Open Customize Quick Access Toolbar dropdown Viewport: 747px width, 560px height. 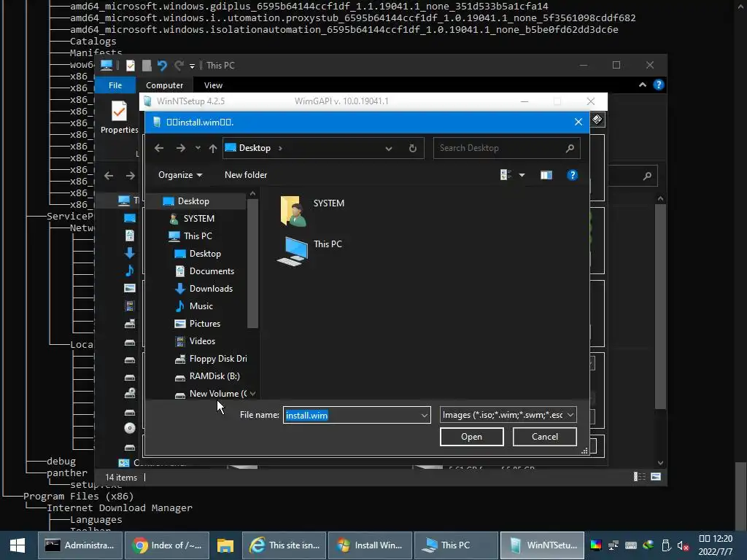point(192,66)
